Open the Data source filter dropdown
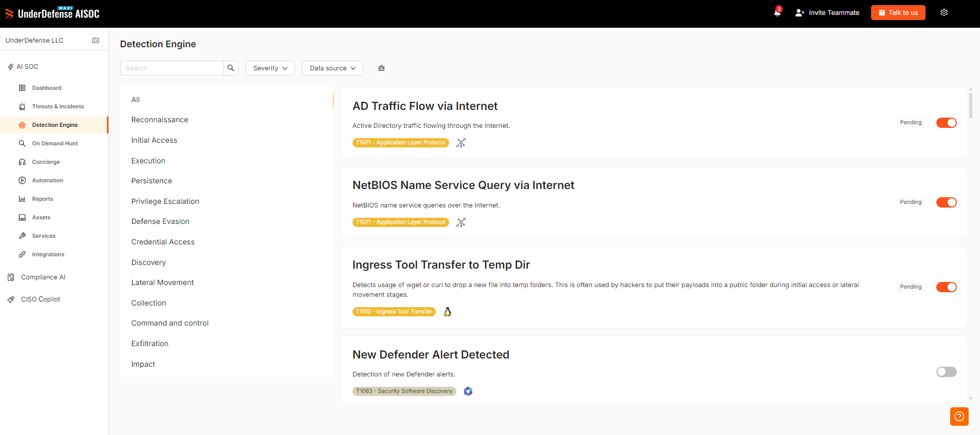This screenshot has height=435, width=980. [332, 68]
